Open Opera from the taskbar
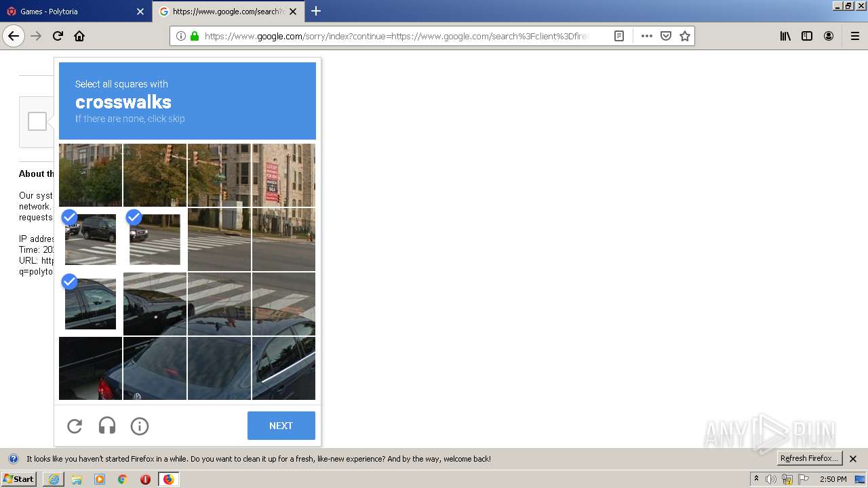The height and width of the screenshot is (488, 868). pos(145,479)
